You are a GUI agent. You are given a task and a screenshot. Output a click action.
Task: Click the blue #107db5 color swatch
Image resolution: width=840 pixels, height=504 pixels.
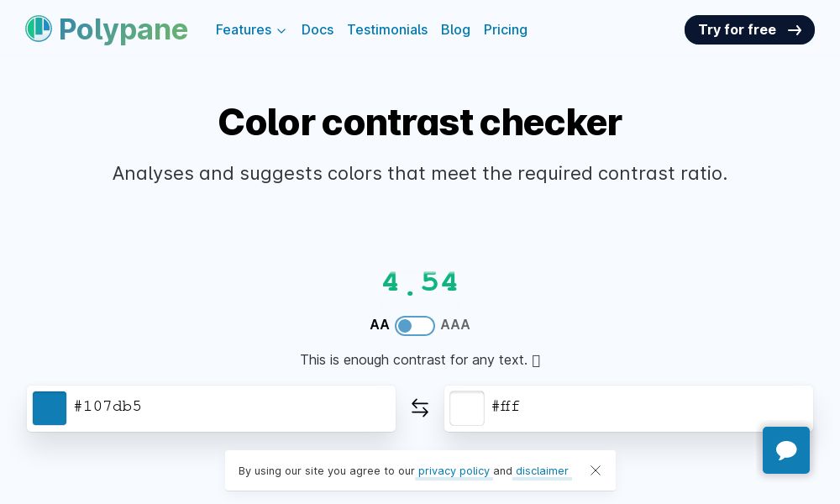pyautogui.click(x=50, y=408)
